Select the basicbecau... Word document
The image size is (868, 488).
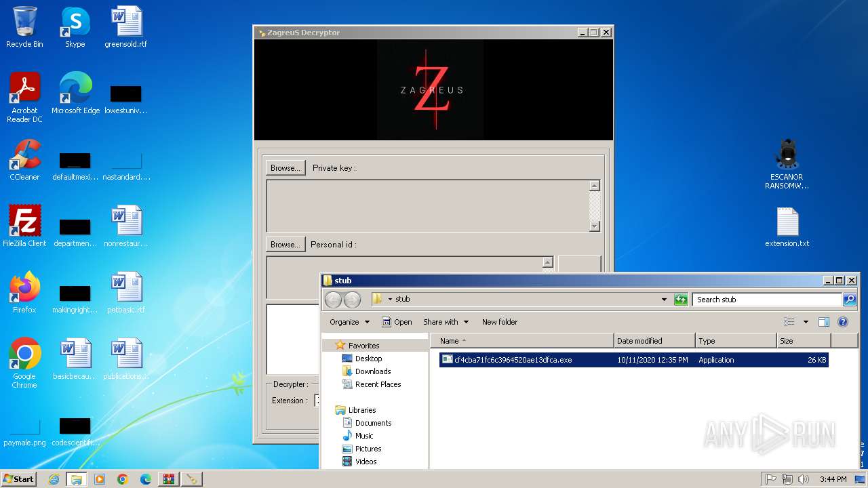pos(75,359)
